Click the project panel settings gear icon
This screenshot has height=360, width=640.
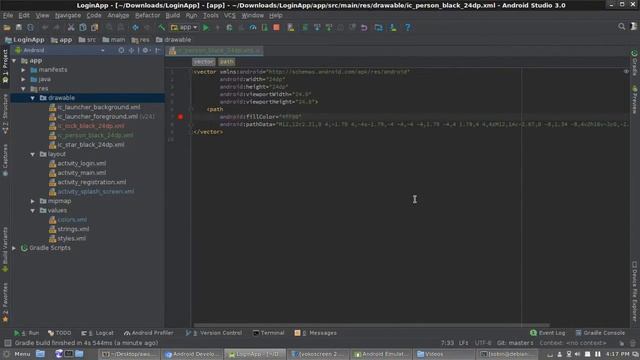coord(145,50)
